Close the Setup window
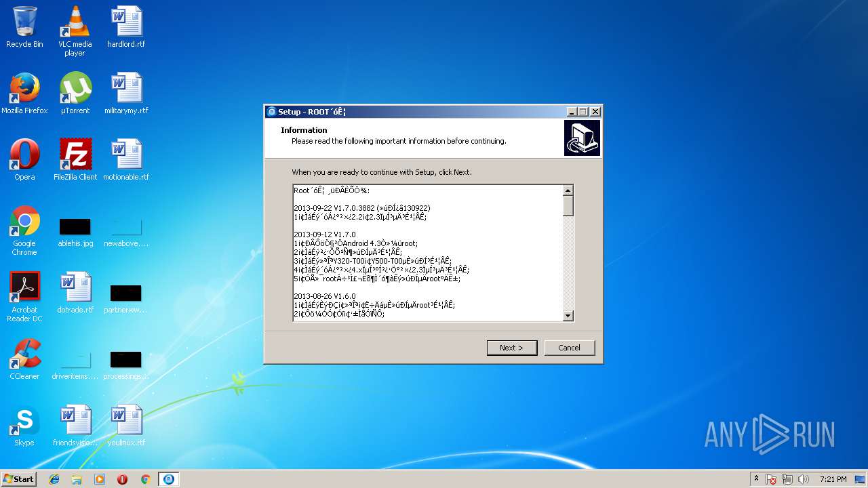 point(595,112)
